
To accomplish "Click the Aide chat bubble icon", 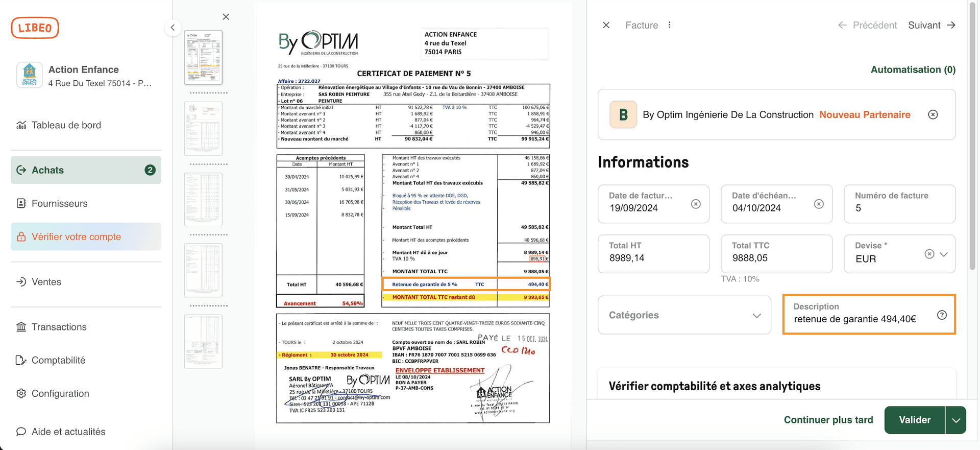I will pos(21,432).
